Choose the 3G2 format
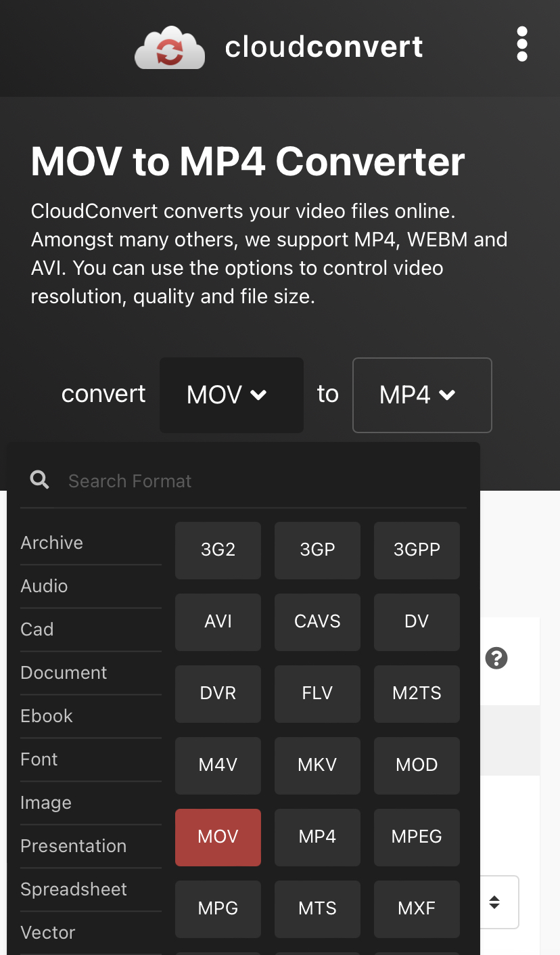560x955 pixels. tap(218, 550)
